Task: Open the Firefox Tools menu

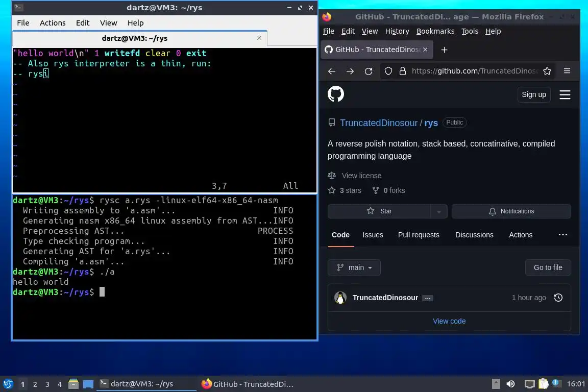Action: 470,31
